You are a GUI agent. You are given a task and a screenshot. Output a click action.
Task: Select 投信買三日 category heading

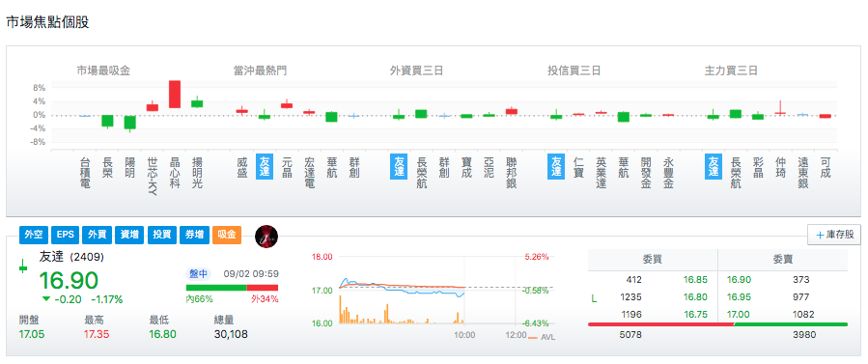574,70
